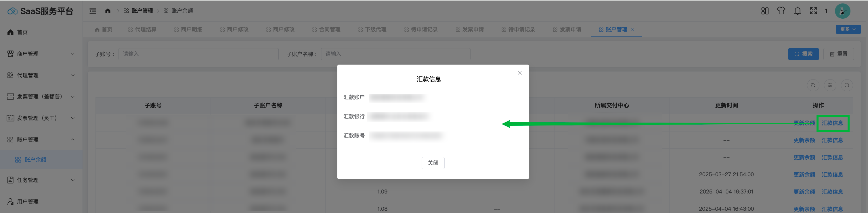Toggle fullscreen mode icon

coord(813,11)
